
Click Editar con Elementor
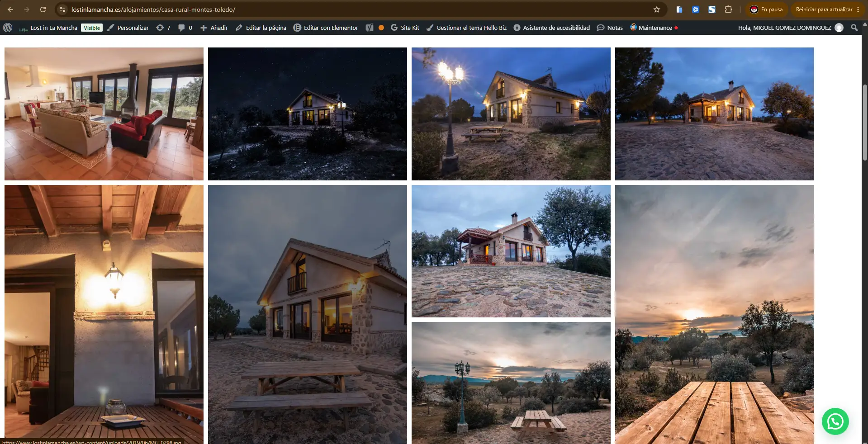coord(326,28)
